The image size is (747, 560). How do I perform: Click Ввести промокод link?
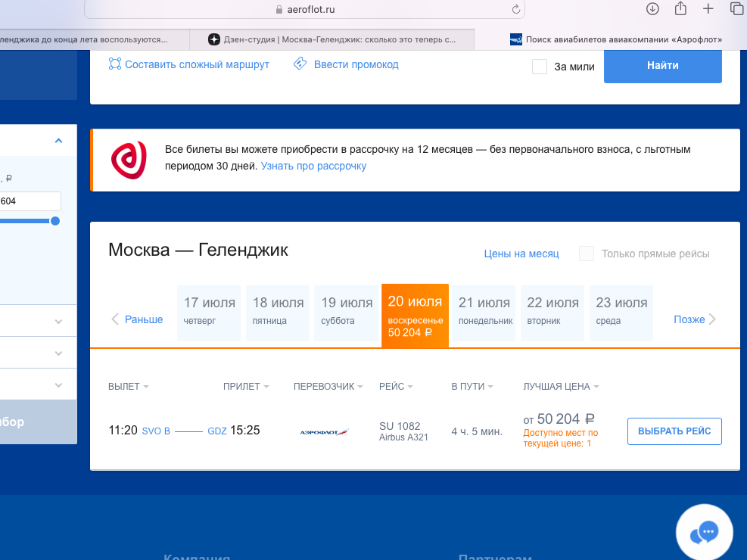pyautogui.click(x=356, y=64)
